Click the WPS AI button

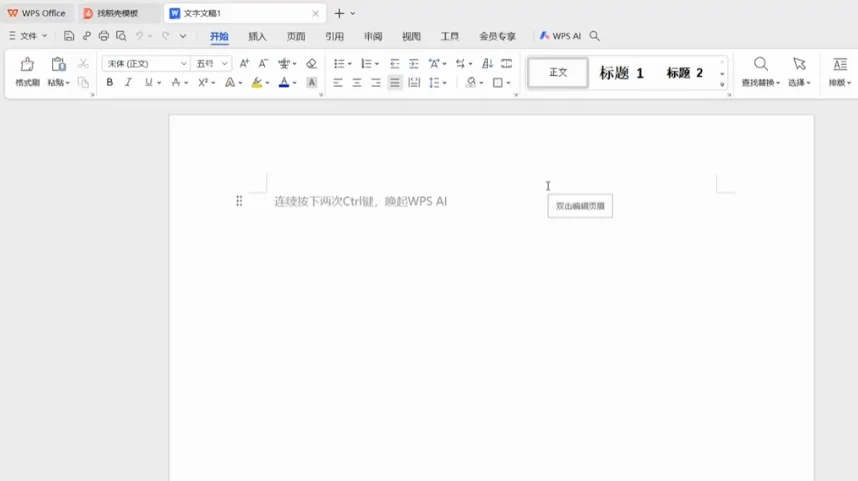(x=560, y=36)
